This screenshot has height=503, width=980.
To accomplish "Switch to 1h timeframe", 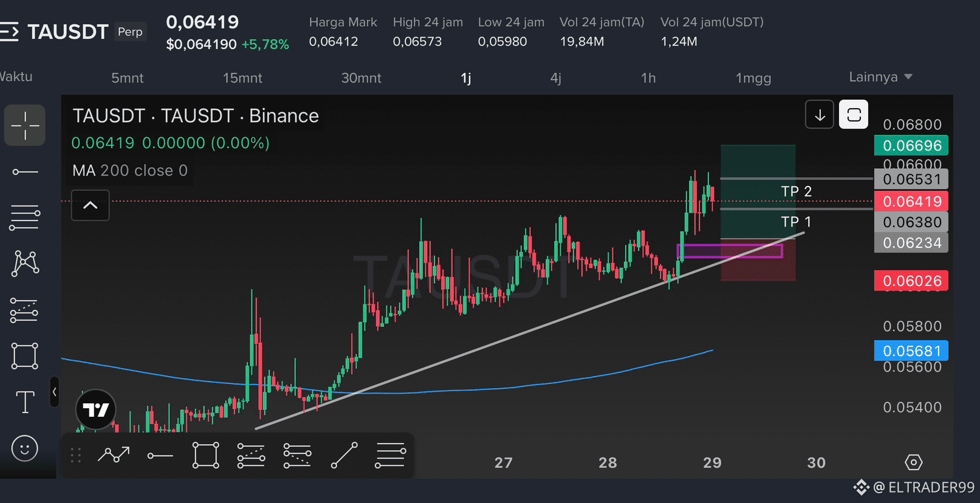I will [648, 78].
